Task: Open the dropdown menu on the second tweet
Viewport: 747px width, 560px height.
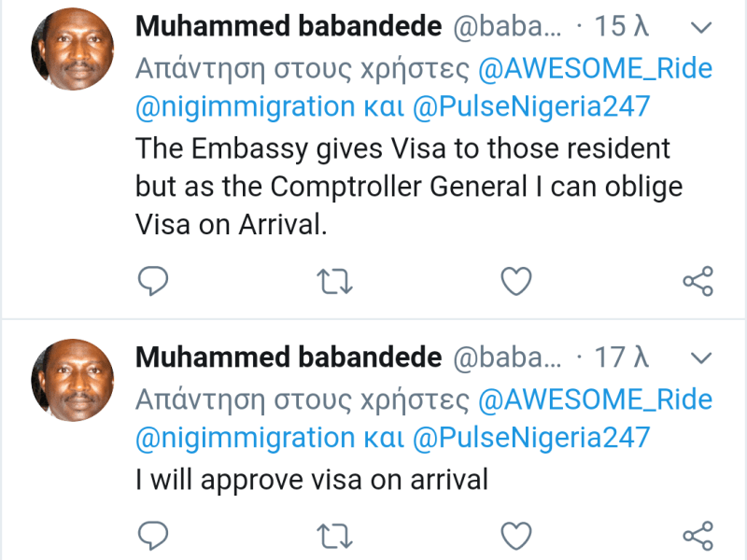Action: (701, 357)
